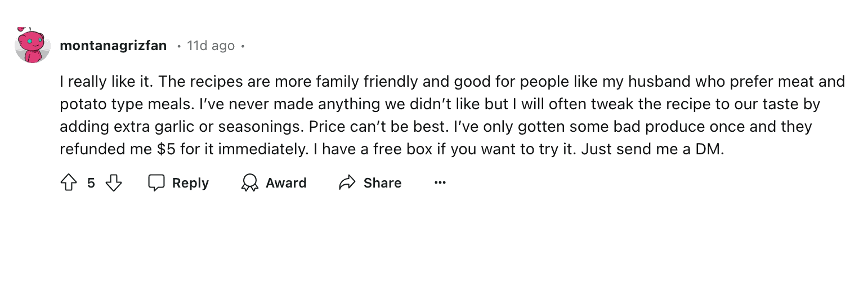
Task: Click the award ribbon icon
Action: (x=249, y=182)
